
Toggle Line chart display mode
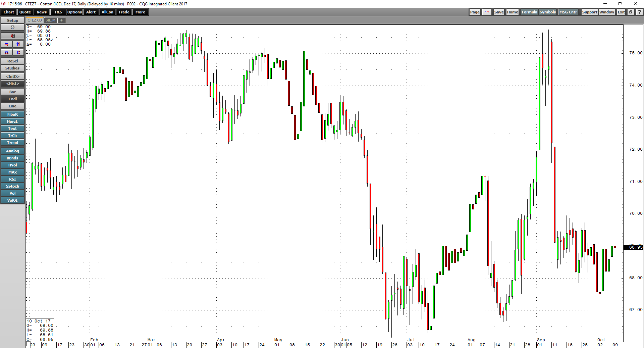point(12,106)
